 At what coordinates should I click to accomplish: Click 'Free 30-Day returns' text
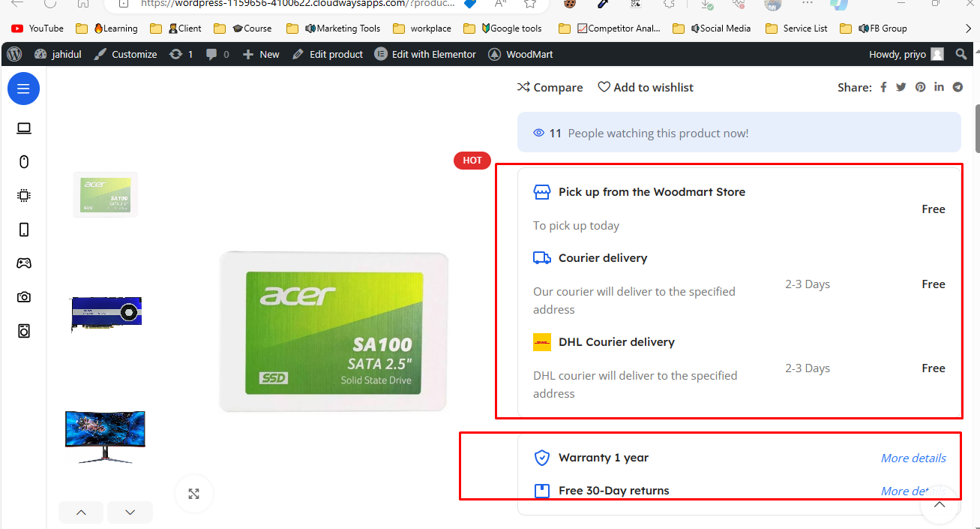pyautogui.click(x=614, y=491)
